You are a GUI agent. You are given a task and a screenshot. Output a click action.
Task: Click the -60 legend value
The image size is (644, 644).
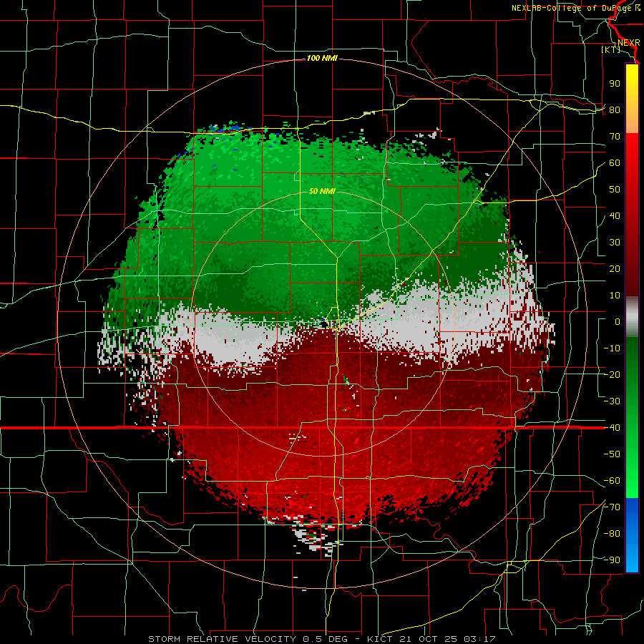(612, 481)
